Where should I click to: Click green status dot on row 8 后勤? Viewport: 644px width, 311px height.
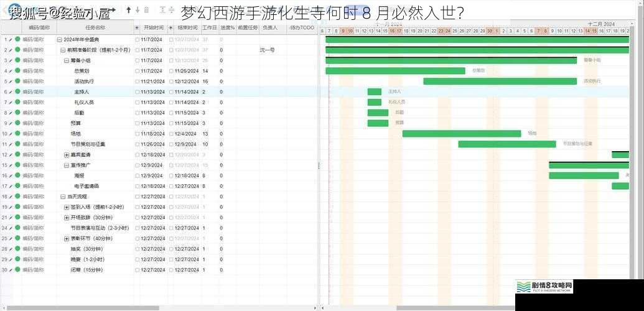(x=17, y=112)
